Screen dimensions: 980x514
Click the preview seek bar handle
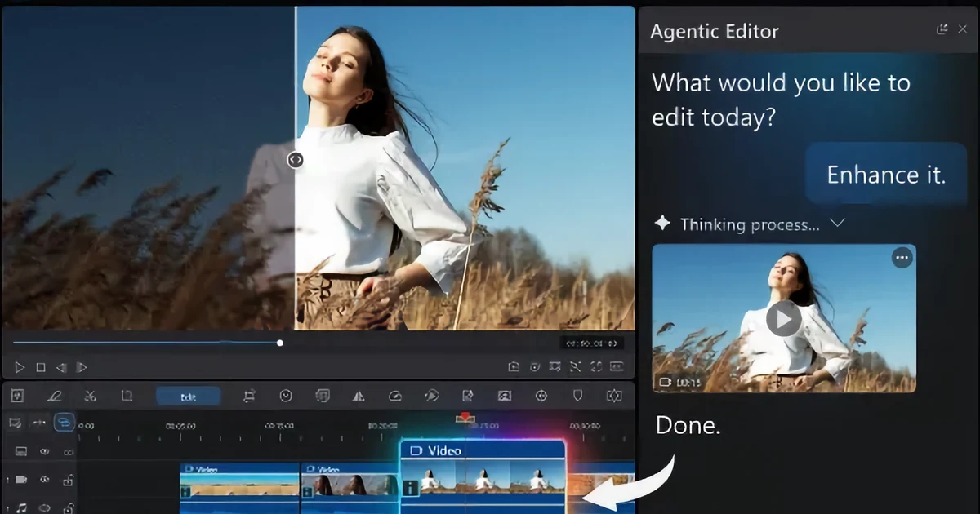point(280,343)
